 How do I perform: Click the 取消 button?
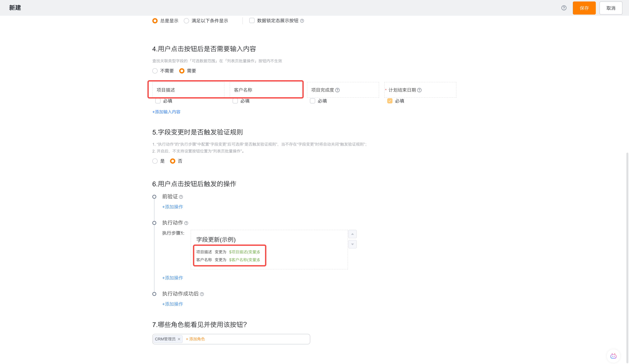pyautogui.click(x=610, y=8)
